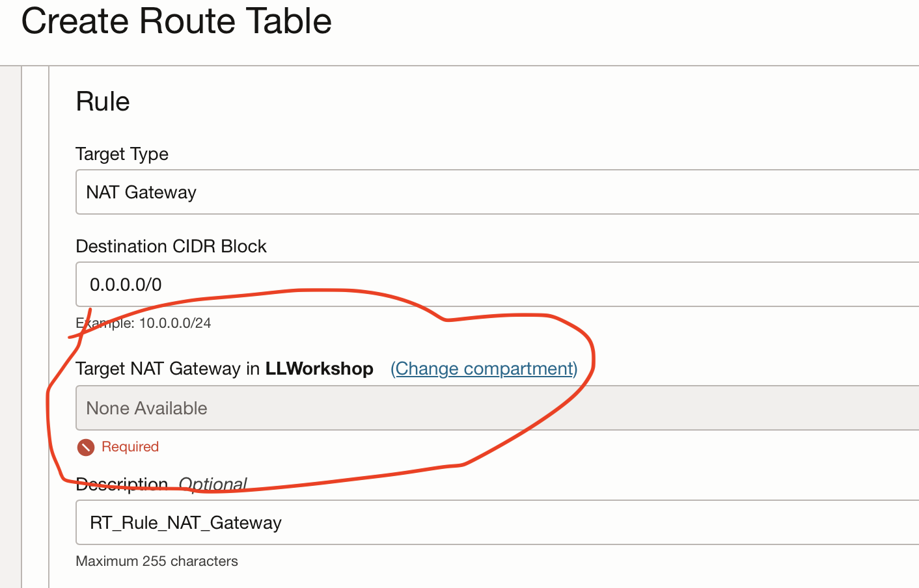This screenshot has width=919, height=588.
Task: Click the Maximum 255 characters hint
Action: (x=157, y=561)
